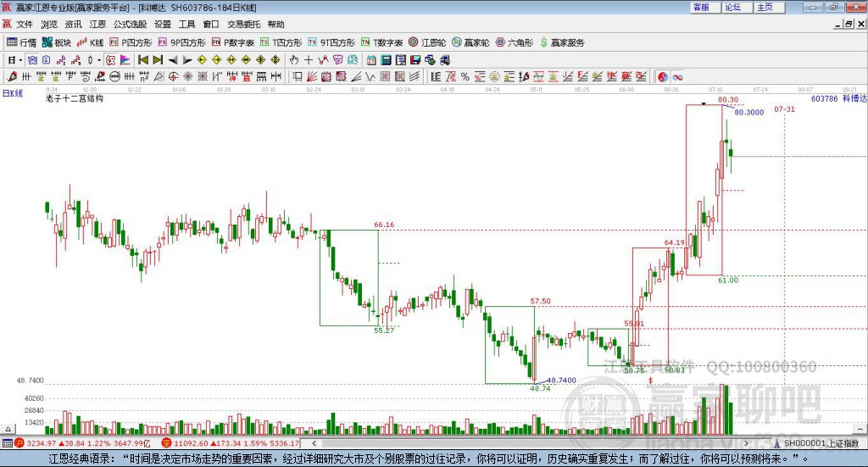Open the calculator icon
Image resolution: width=868 pixels, height=467 pixels.
click(x=386, y=60)
